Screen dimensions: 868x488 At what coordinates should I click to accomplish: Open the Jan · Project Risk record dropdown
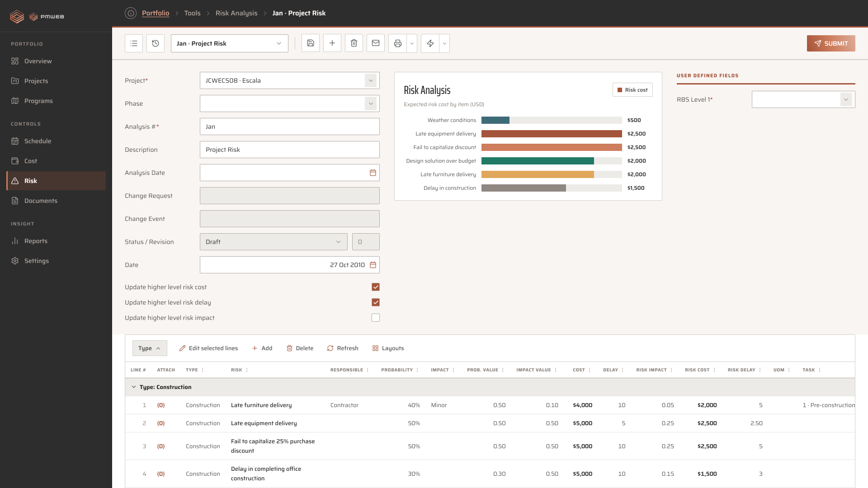coord(230,43)
